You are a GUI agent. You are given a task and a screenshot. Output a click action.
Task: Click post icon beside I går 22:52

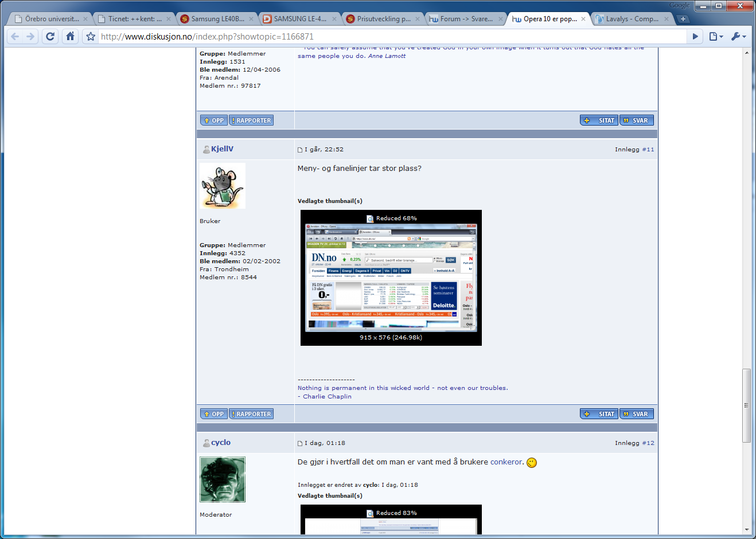click(x=300, y=150)
